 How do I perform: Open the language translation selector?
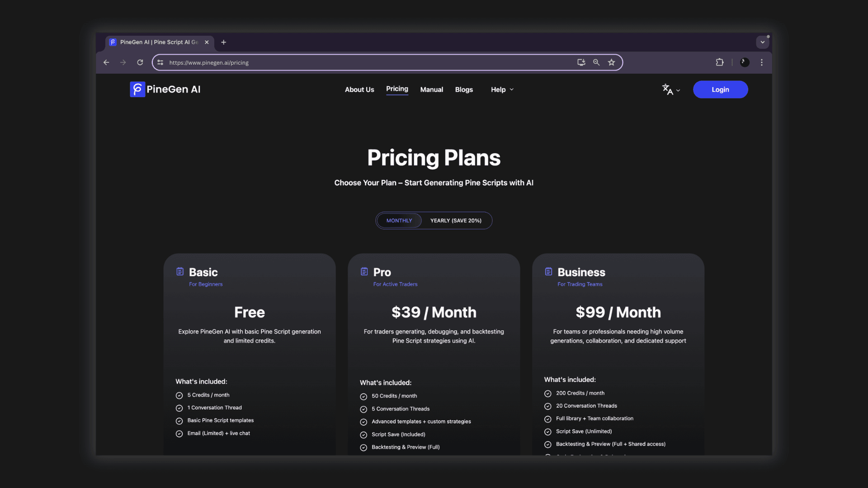pos(671,89)
